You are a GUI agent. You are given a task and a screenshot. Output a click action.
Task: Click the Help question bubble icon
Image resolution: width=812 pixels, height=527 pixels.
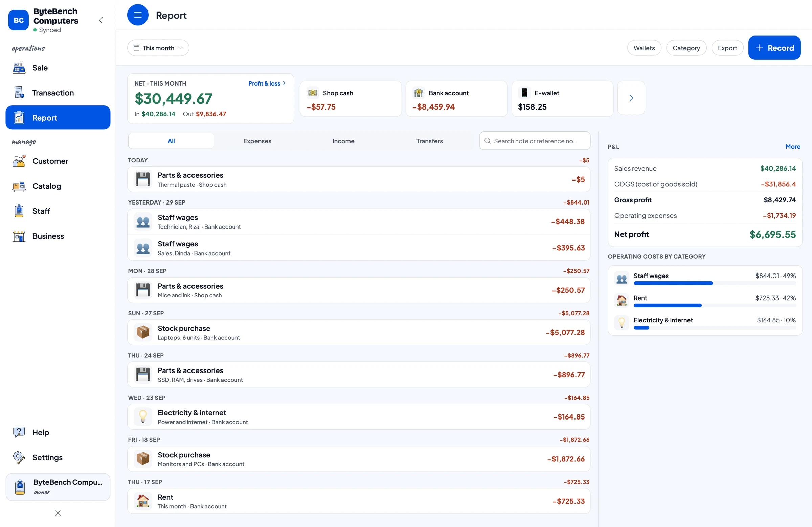tap(19, 432)
